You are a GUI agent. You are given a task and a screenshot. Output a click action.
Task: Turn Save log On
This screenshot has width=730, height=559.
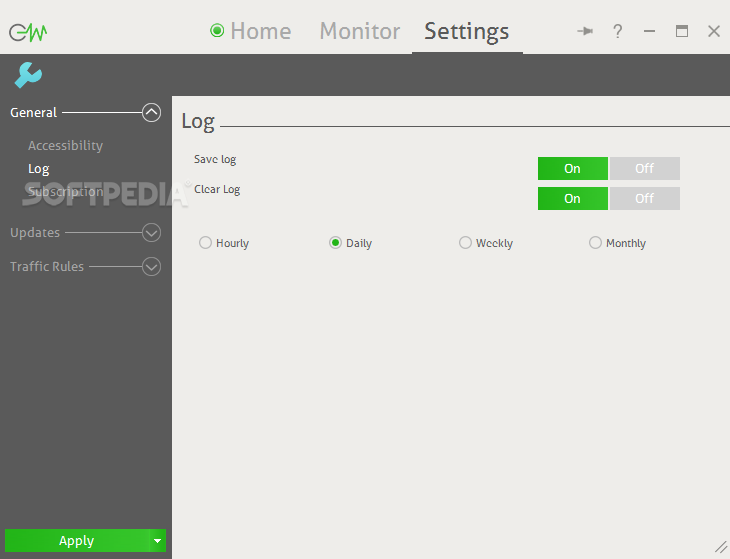tap(573, 168)
